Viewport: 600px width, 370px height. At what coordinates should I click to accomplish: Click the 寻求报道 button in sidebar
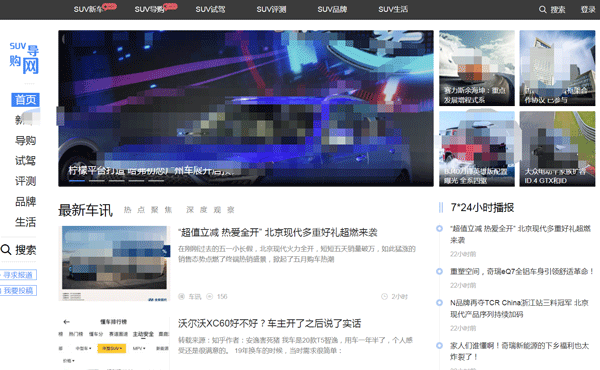18,275
